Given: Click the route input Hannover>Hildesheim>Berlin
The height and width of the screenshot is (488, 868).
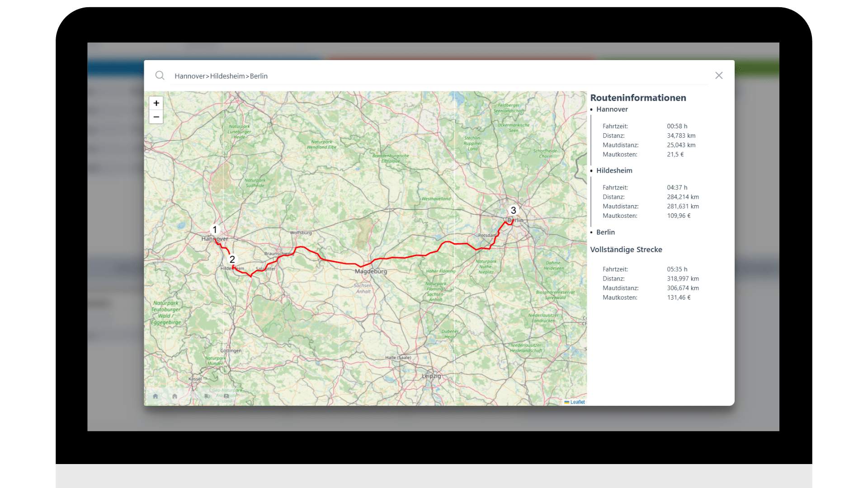Looking at the screenshot, I should [x=221, y=76].
